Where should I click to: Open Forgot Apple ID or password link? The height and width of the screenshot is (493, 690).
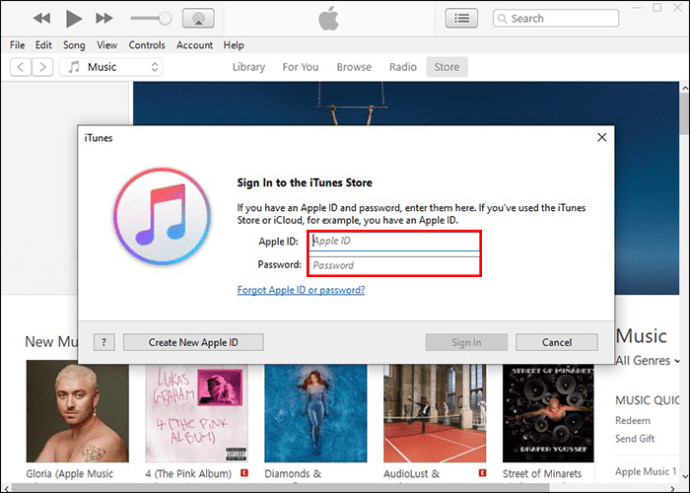coord(301,290)
